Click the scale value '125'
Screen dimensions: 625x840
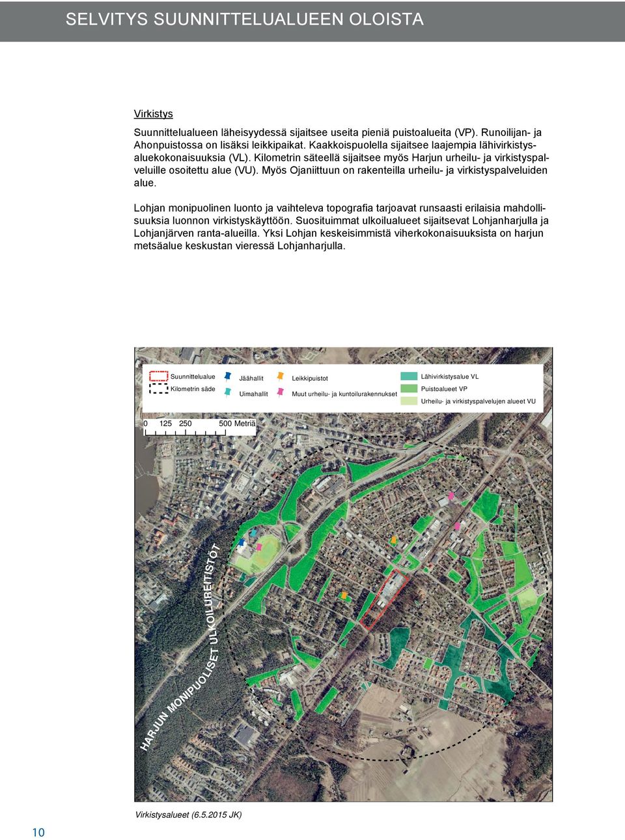[165, 424]
